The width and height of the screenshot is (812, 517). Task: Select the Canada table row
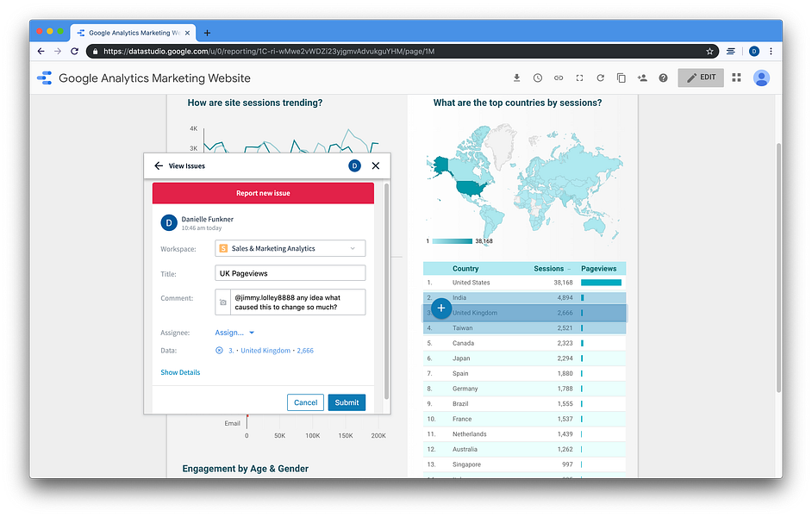525,343
